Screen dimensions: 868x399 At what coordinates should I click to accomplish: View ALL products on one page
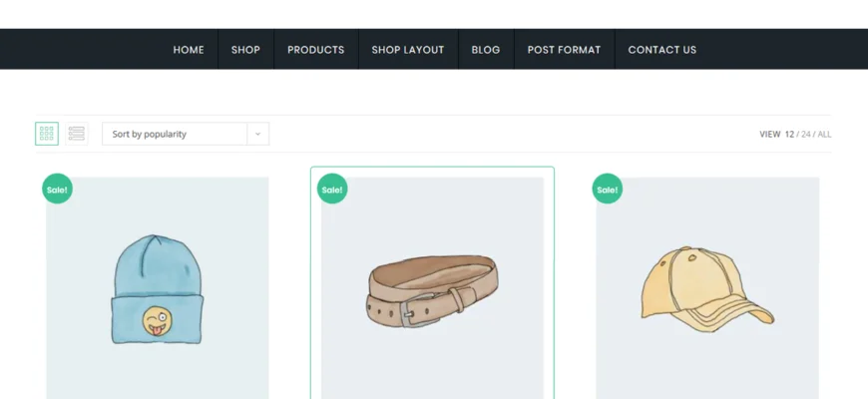click(x=824, y=134)
